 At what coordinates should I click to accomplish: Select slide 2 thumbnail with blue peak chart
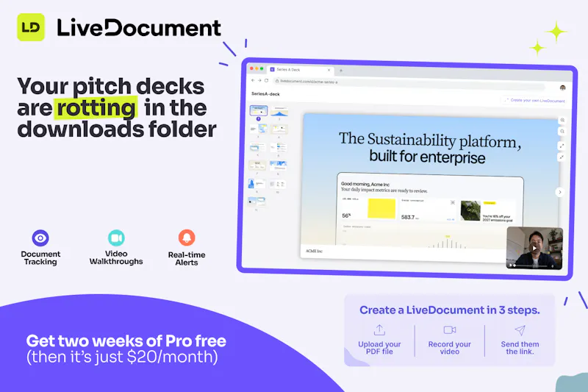coord(279,112)
